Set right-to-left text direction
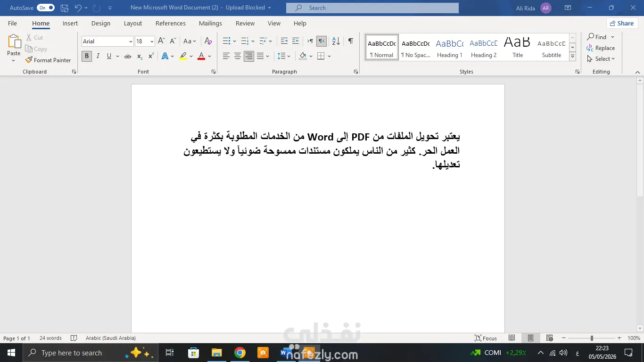The height and width of the screenshot is (362, 644). pyautogui.click(x=322, y=41)
